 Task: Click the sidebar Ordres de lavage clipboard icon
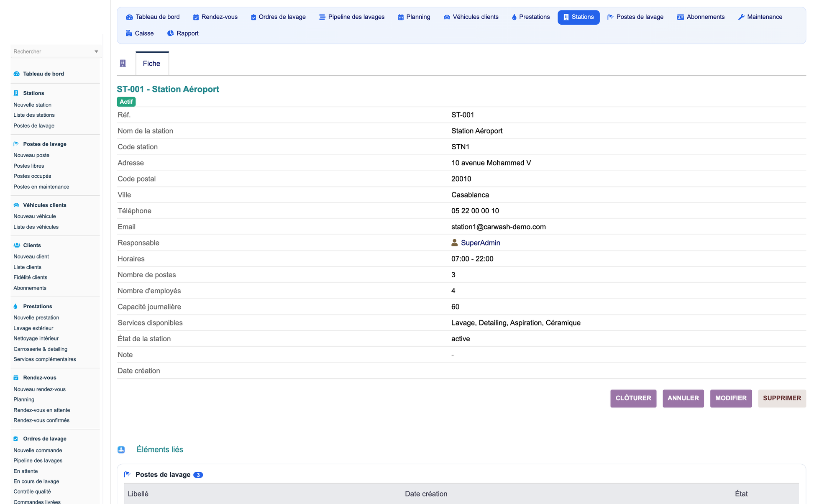pos(15,439)
